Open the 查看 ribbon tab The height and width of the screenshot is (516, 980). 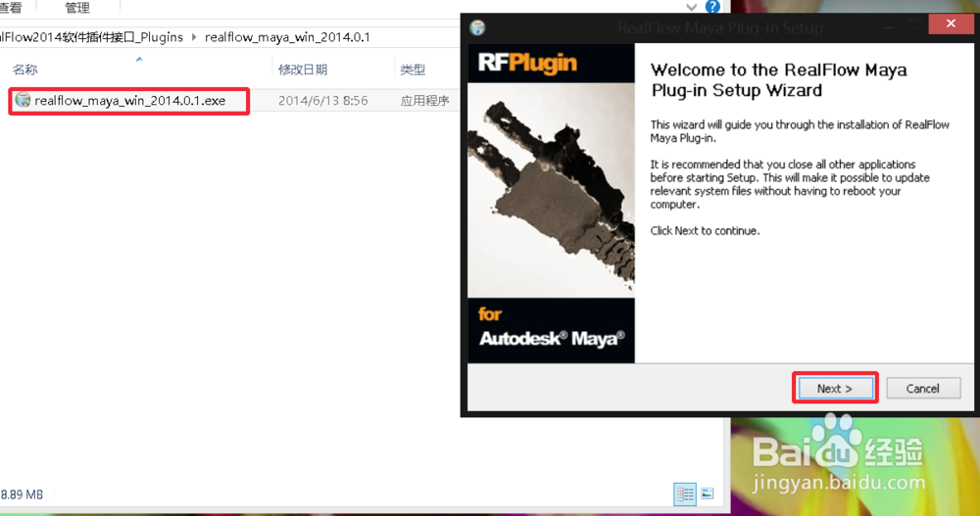[11, 8]
